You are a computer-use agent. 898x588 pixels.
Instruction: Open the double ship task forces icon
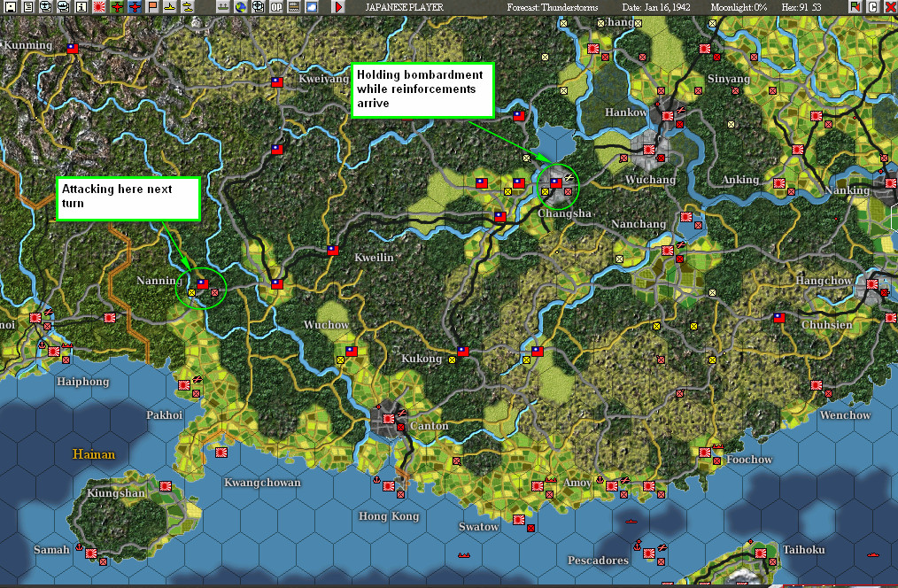[x=188, y=7]
